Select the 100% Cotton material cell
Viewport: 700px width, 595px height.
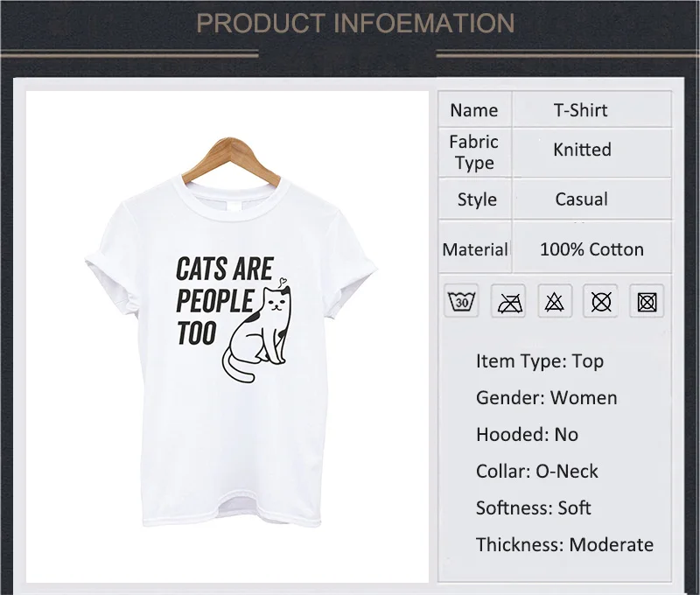pos(592,248)
